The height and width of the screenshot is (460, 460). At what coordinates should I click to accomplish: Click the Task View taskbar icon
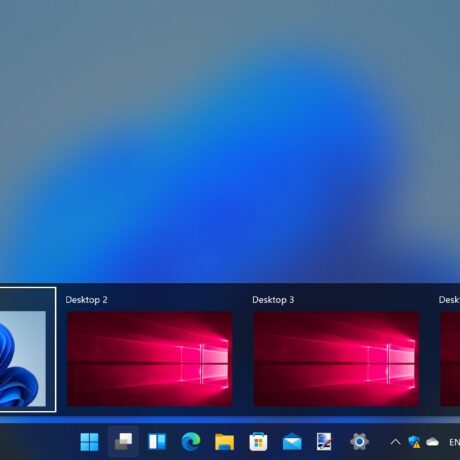click(123, 442)
